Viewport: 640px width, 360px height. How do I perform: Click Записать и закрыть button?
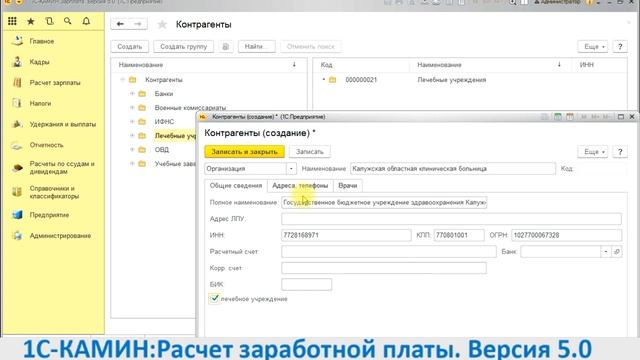(x=244, y=151)
